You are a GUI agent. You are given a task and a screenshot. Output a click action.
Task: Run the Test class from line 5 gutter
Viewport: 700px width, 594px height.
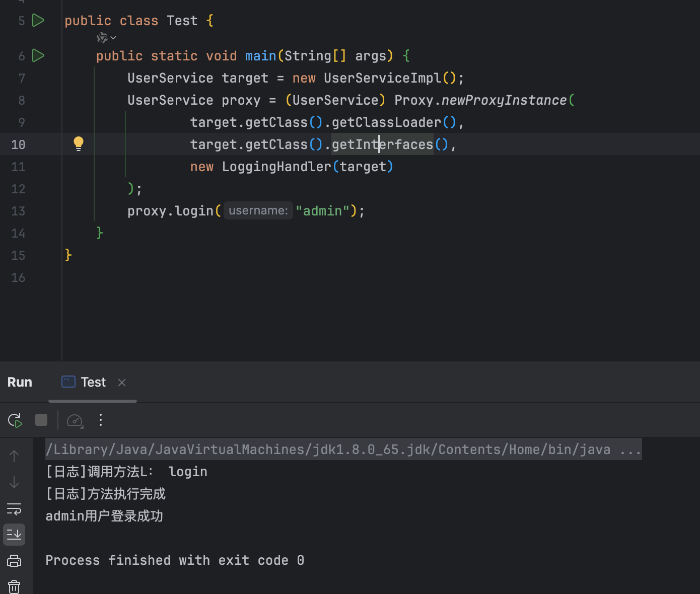[38, 21]
